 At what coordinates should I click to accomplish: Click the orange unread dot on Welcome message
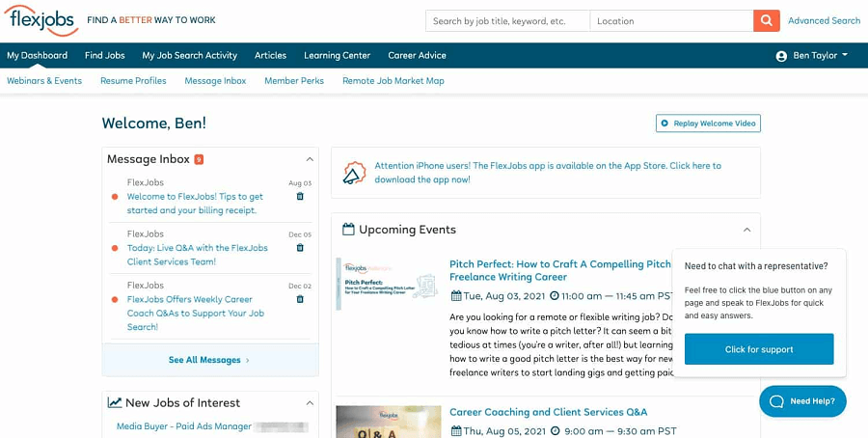point(115,197)
